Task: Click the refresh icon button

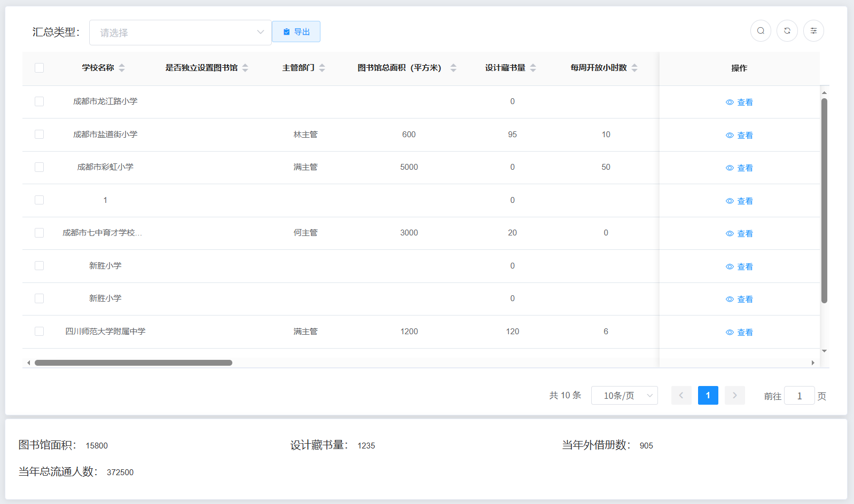Action: coord(787,31)
